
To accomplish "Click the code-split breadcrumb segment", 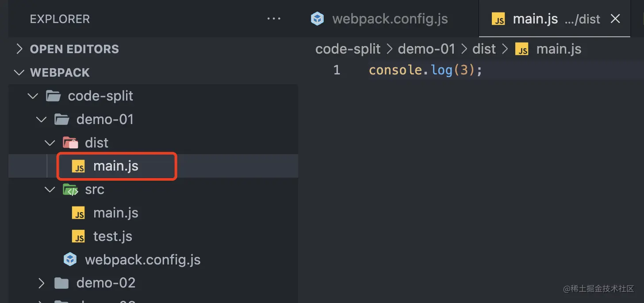I will tap(348, 49).
